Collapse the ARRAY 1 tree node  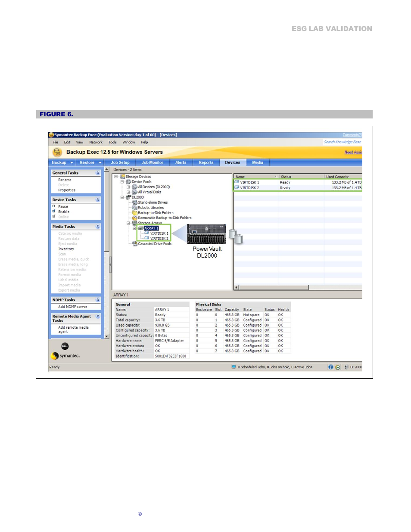[x=134, y=228]
